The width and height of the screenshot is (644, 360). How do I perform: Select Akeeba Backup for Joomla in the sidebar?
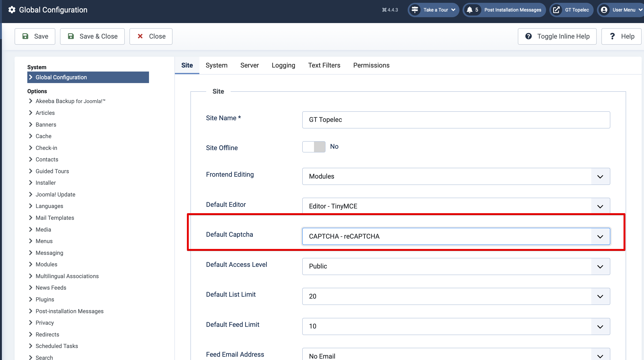tap(70, 101)
